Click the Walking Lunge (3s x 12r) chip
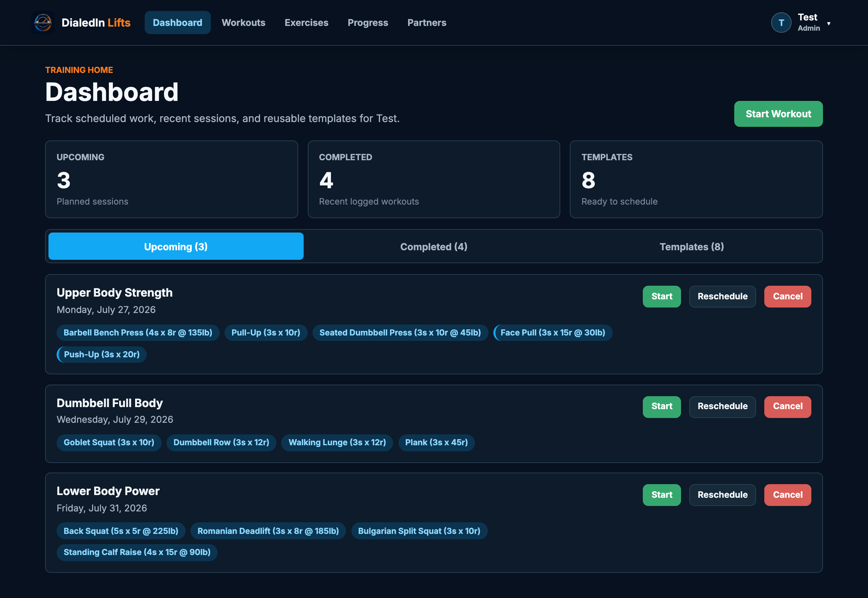 [x=337, y=443]
